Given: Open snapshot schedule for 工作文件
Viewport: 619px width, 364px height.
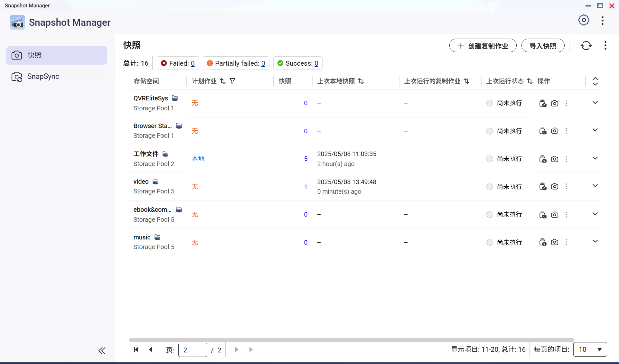Looking at the screenshot, I should pyautogui.click(x=543, y=159).
